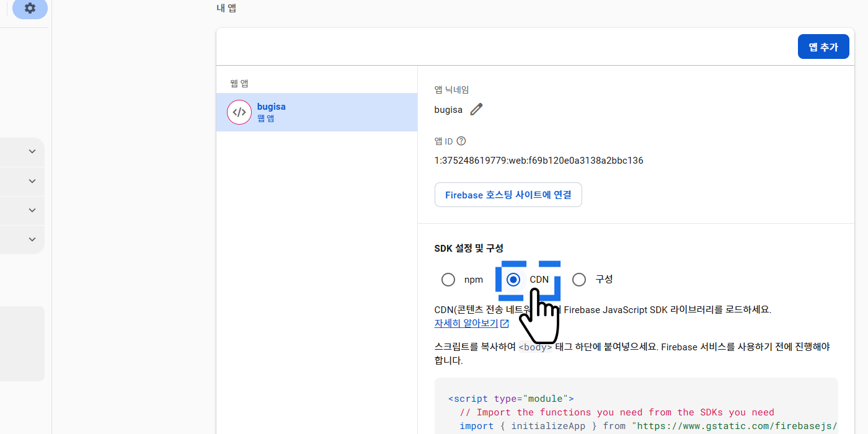Expand the topmost sidebar chevron section

(x=32, y=152)
